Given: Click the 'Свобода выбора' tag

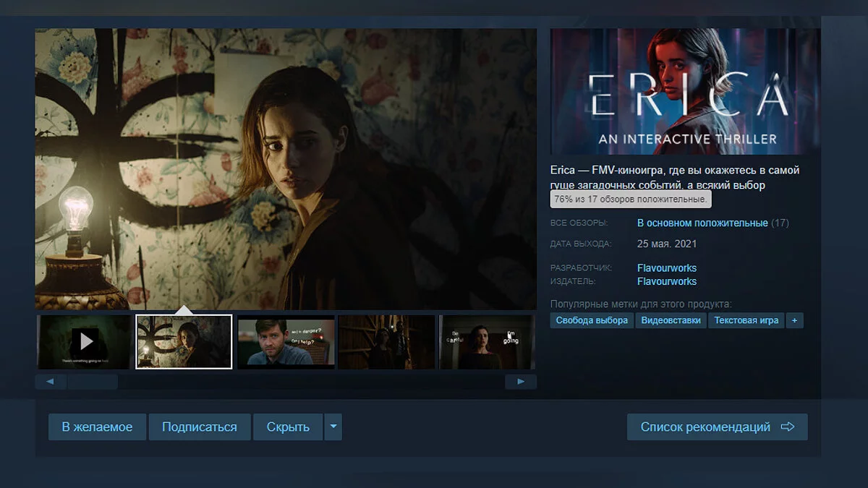Looking at the screenshot, I should (592, 320).
